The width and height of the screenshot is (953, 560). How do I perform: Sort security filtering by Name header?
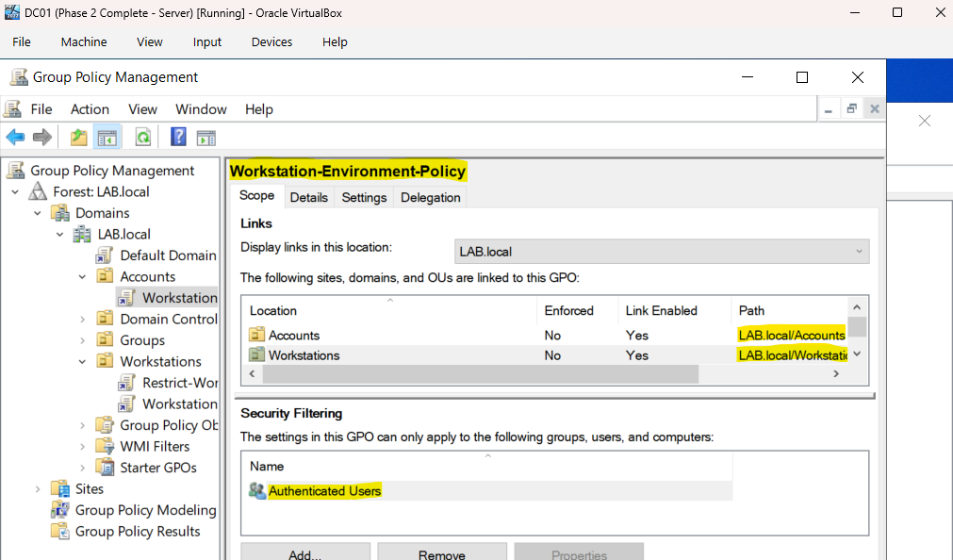487,467
